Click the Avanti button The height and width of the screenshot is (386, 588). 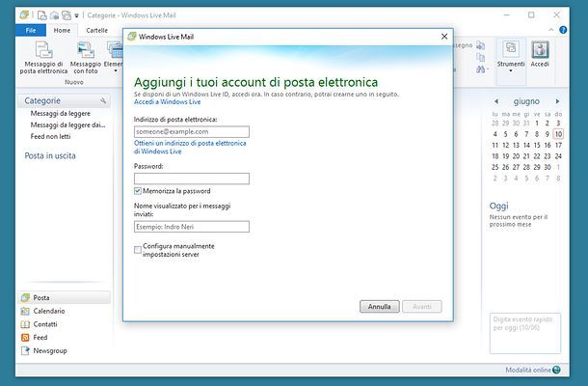coord(422,307)
